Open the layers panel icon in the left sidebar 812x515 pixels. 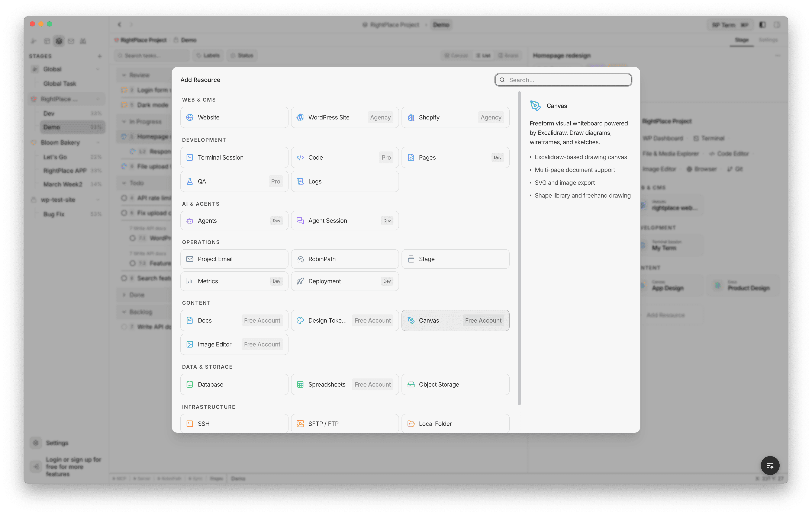(59, 41)
